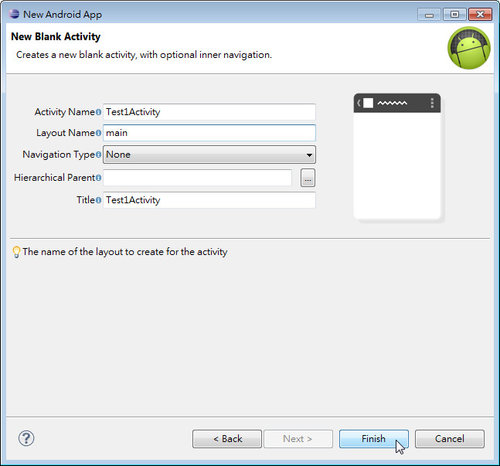
Task: Open the Navigation Type dropdown
Action: 209,155
